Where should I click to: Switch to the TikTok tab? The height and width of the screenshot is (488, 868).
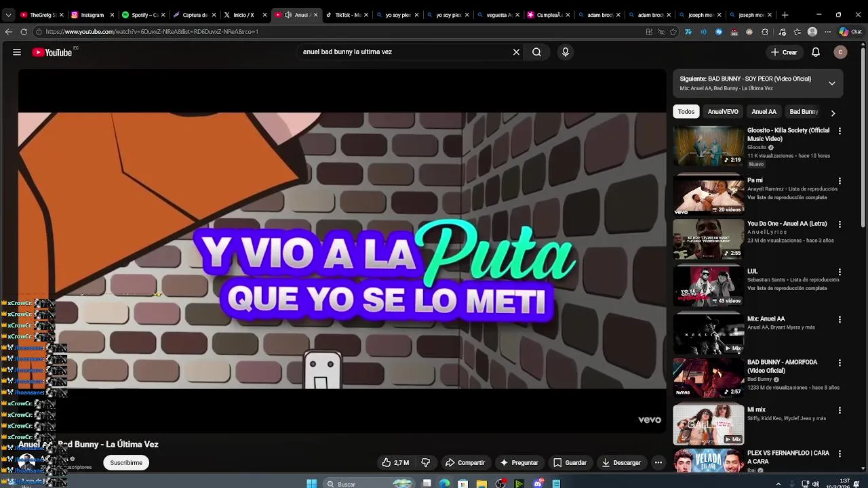347,15
